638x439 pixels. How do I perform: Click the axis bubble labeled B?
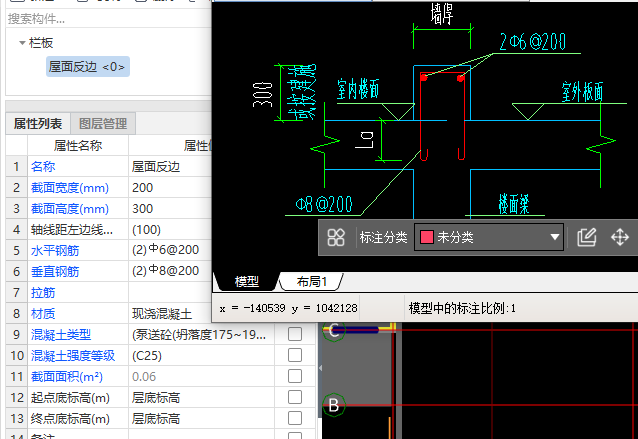[x=334, y=405]
